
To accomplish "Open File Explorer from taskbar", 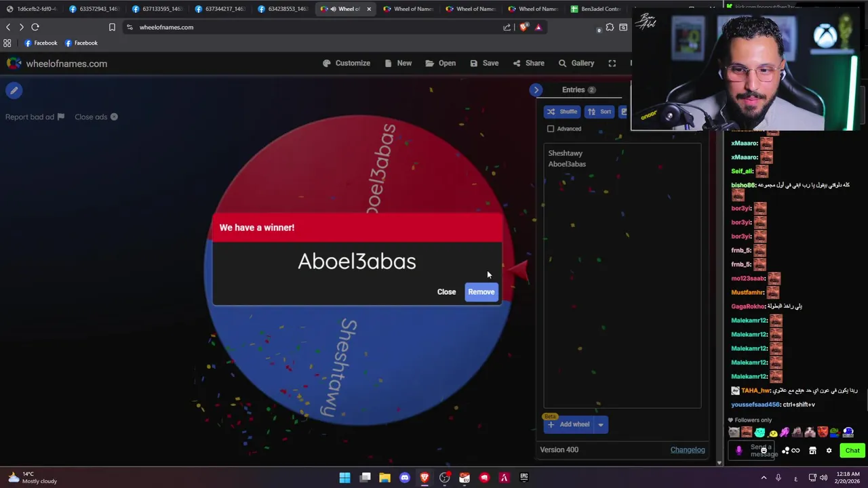I will [x=384, y=477].
